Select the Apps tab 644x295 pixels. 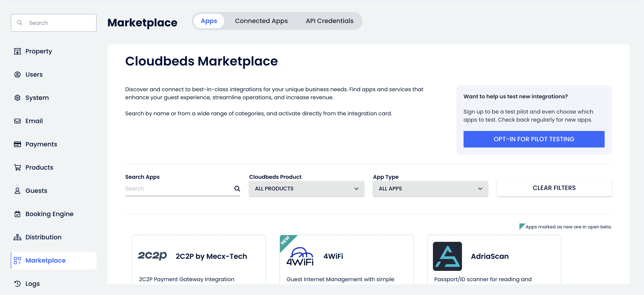point(209,21)
